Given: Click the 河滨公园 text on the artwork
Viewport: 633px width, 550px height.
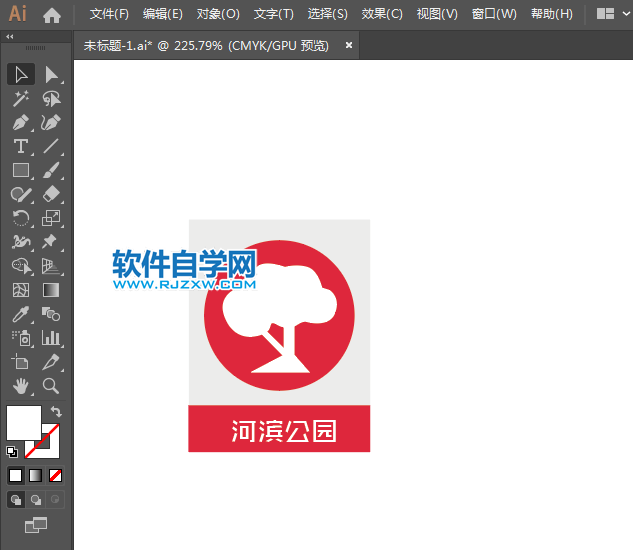Looking at the screenshot, I should (x=283, y=431).
